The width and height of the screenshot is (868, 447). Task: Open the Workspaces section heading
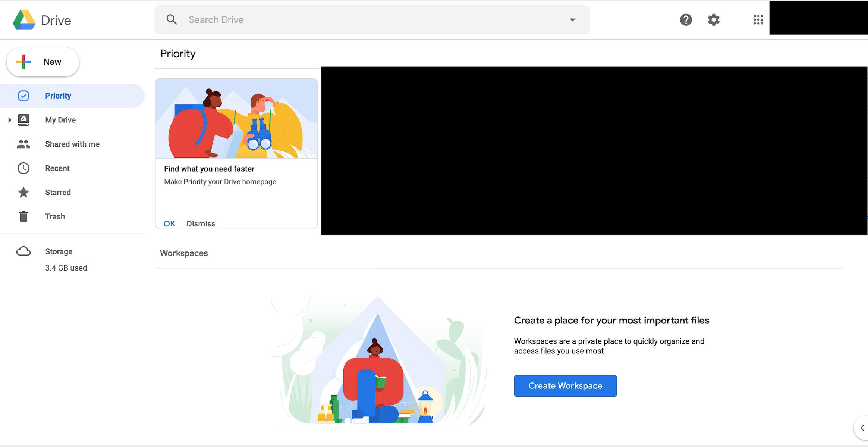click(184, 253)
